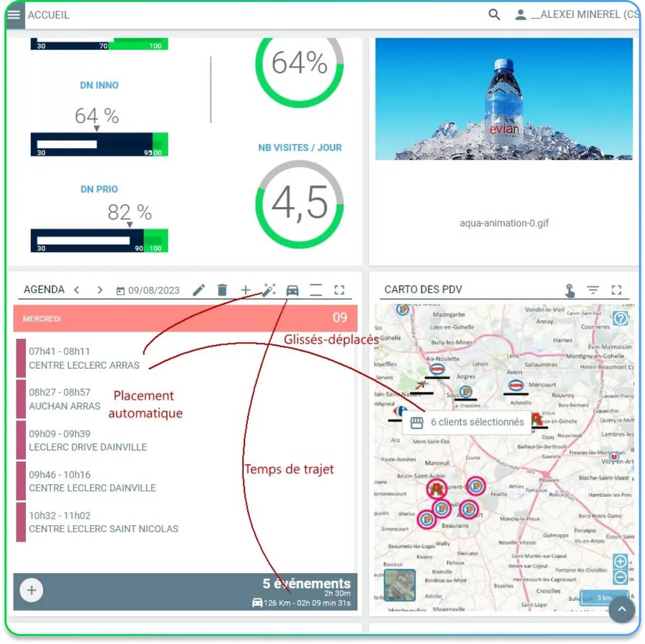The image size is (645, 644).
Task: Zoom in on the map
Action: (x=621, y=562)
